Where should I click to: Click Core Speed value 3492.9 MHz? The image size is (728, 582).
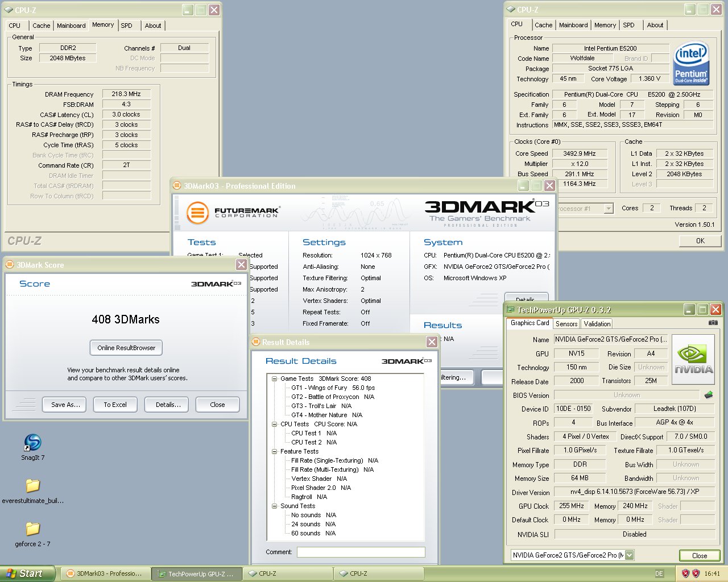(580, 153)
